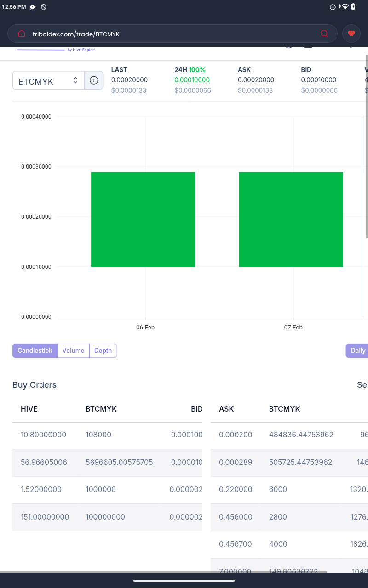
Task: Switch chart to Candlestick view
Action: click(35, 351)
